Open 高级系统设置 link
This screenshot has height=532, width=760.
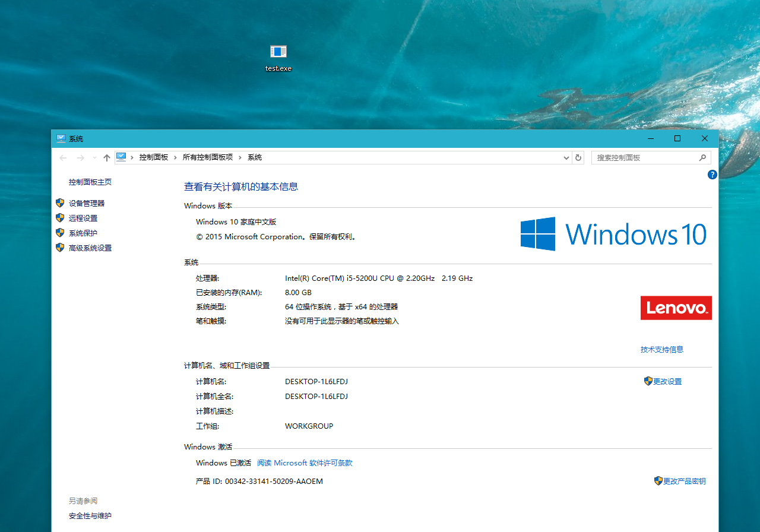coord(90,248)
